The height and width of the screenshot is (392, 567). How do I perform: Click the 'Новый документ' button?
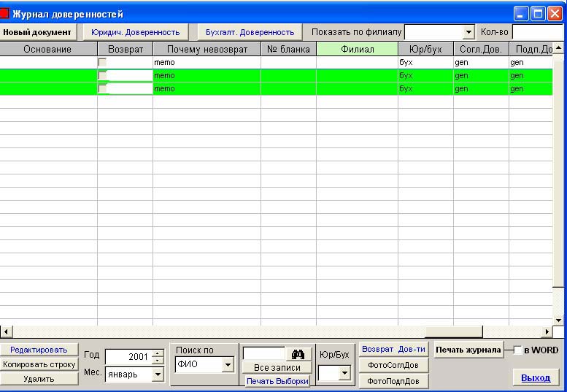click(38, 32)
